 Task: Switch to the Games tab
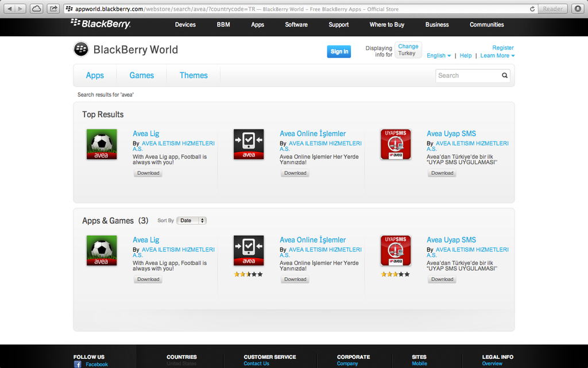click(x=141, y=75)
